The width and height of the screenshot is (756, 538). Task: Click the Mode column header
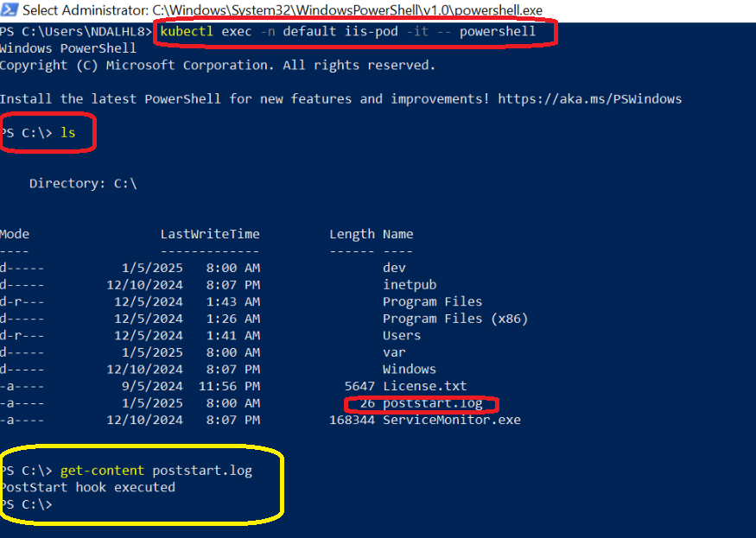pyautogui.click(x=15, y=234)
